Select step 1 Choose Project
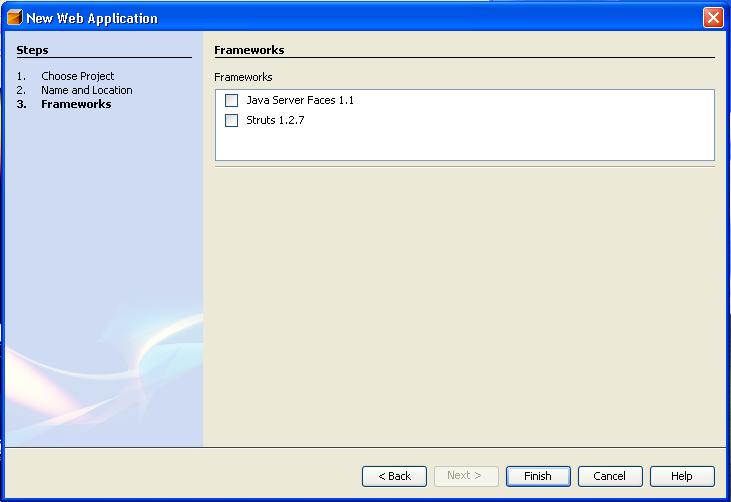Screen dimensions: 731x502 77,76
